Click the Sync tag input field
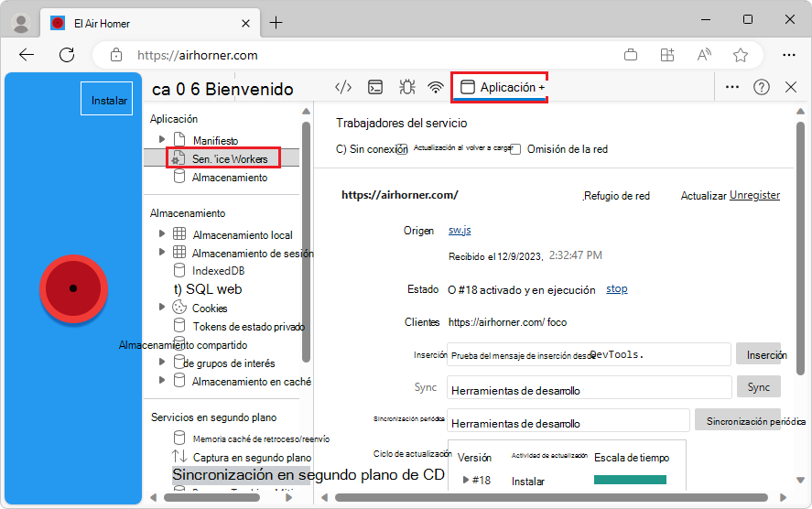This screenshot has height=509, width=812. coord(589,388)
